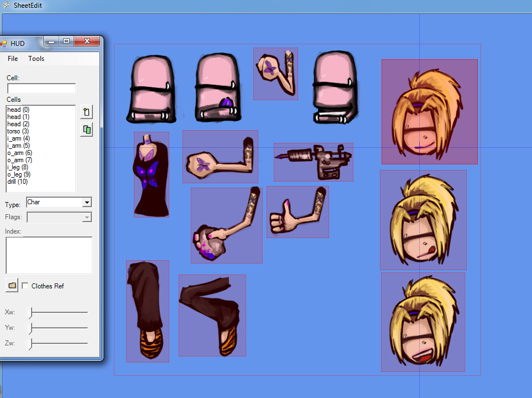Click the open folder icon button
Viewport: 532px width, 398px height.
[x=12, y=285]
